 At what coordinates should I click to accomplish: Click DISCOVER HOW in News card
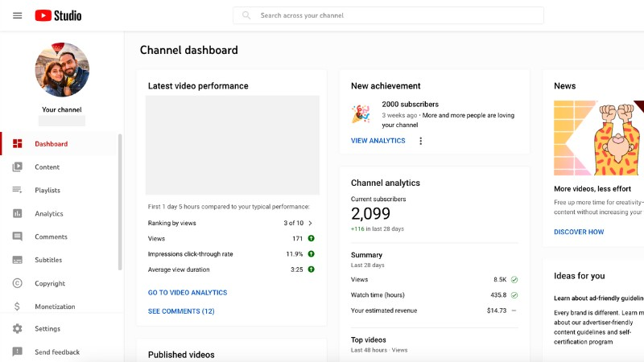578,232
